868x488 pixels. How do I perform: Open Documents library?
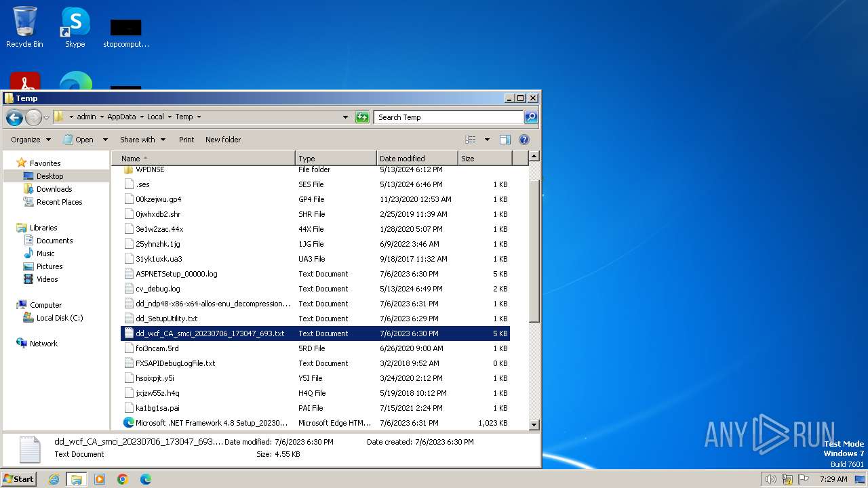tap(54, 241)
